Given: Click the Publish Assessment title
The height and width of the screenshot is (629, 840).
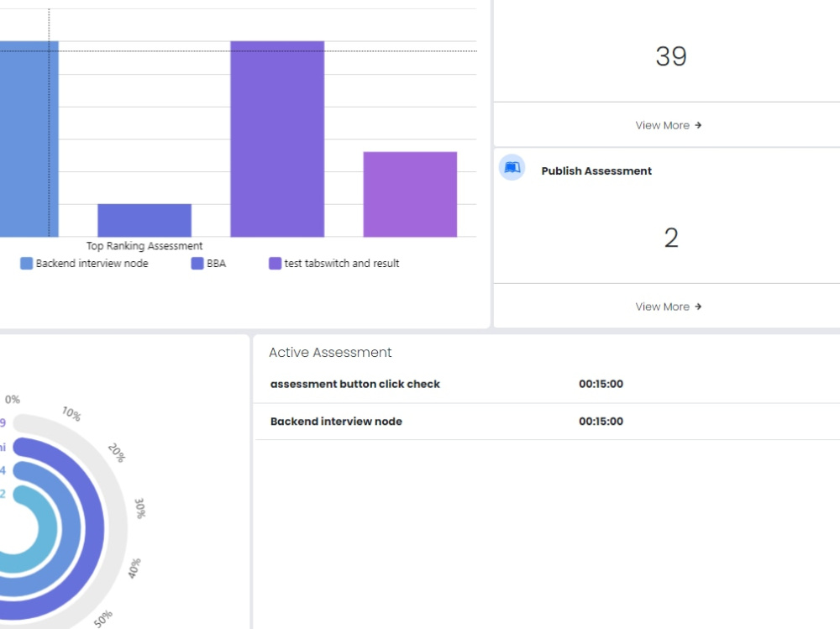Looking at the screenshot, I should (x=596, y=171).
